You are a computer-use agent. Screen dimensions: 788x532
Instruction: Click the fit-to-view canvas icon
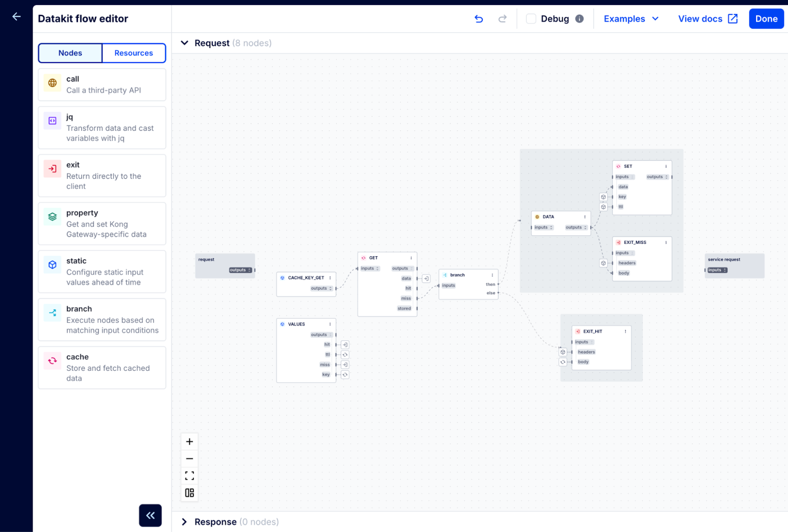[x=190, y=475]
